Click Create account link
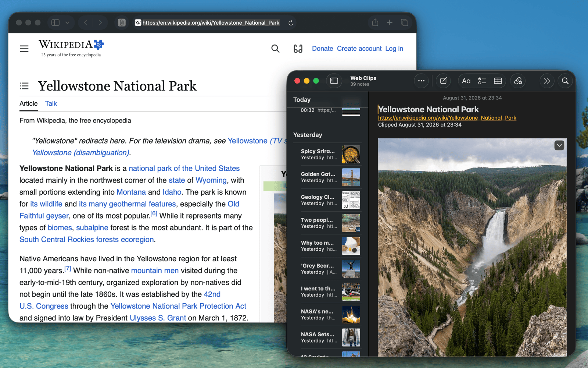 point(359,49)
